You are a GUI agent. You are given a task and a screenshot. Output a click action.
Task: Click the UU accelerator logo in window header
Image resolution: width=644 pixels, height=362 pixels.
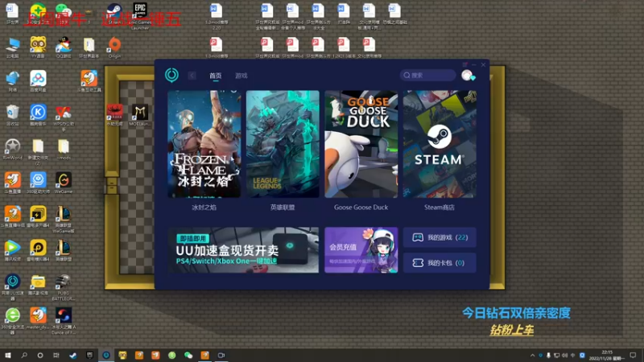[171, 75]
